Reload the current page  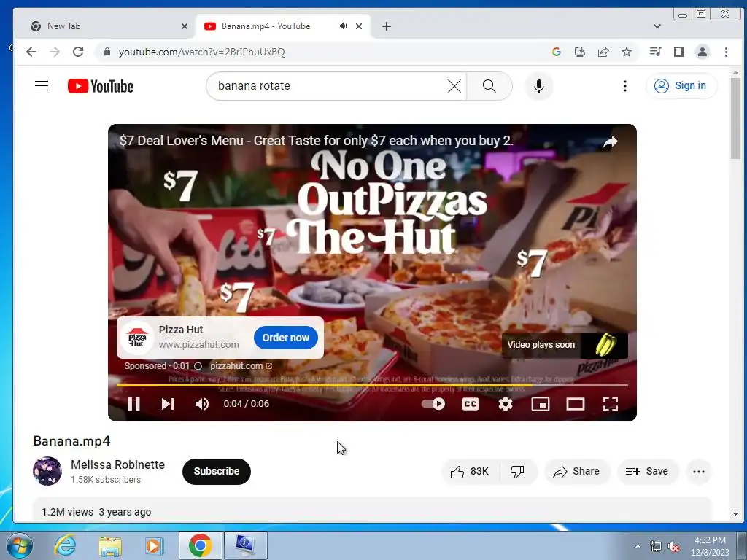[x=78, y=52]
